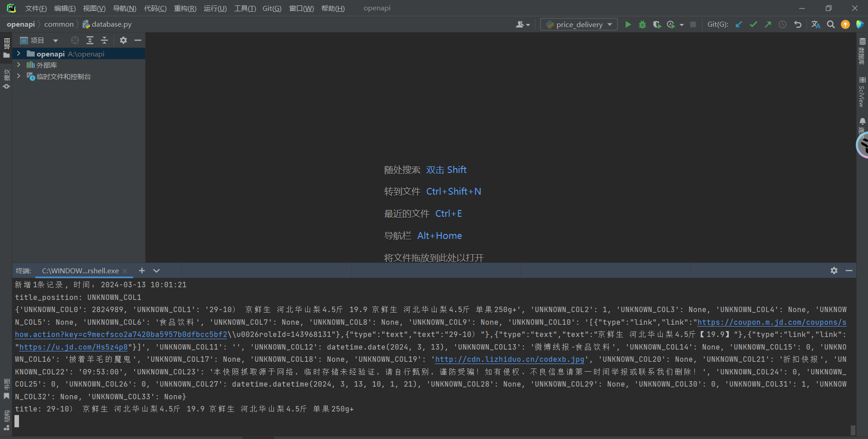
Task: Open the 重构(R) menu
Action: [x=185, y=8]
